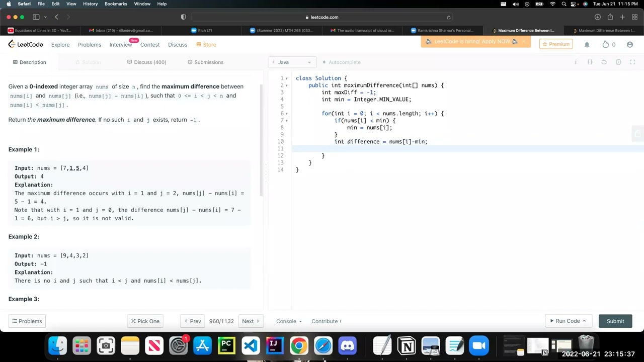
Task: Open the user profile avatar icon
Action: [629, 45]
